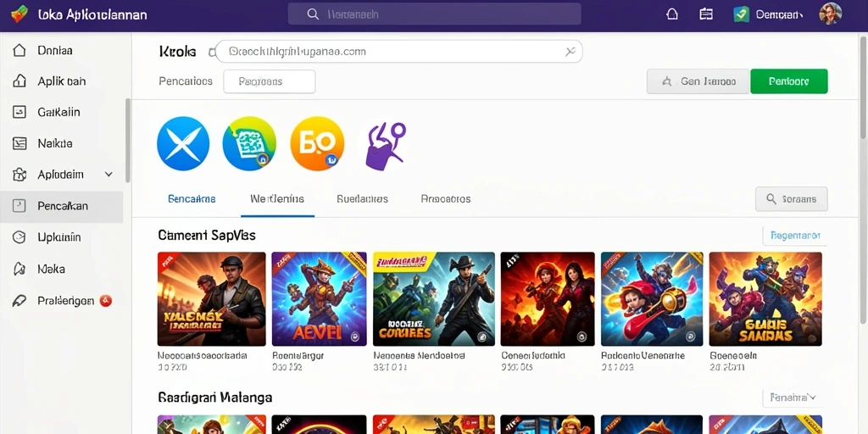Open the green-yellow QR round app icon
This screenshot has height=434, width=868.
(x=249, y=143)
